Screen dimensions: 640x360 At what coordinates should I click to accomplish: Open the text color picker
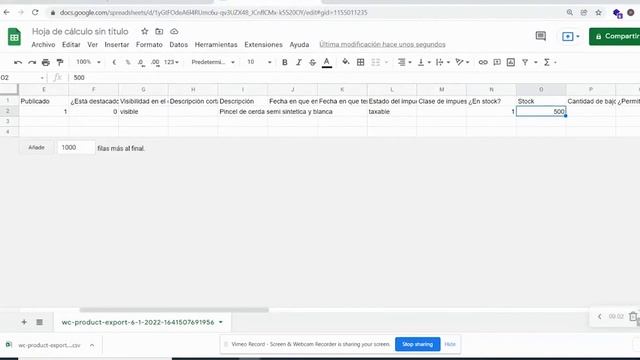pyautogui.click(x=327, y=62)
